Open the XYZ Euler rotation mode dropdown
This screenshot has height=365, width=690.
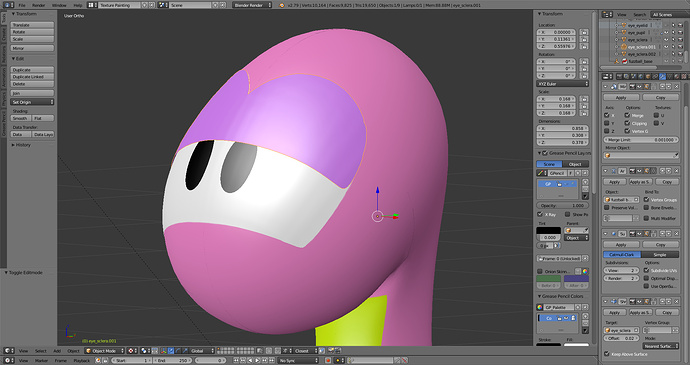click(x=562, y=84)
